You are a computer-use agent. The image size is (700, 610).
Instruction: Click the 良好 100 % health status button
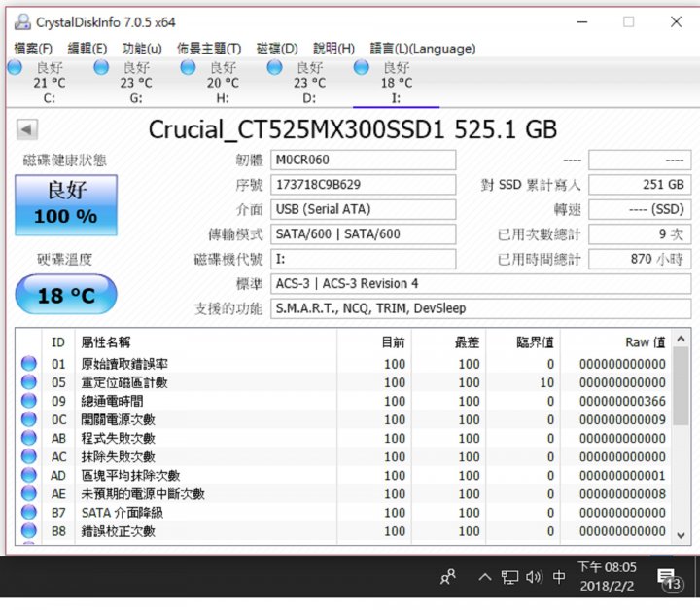66,204
